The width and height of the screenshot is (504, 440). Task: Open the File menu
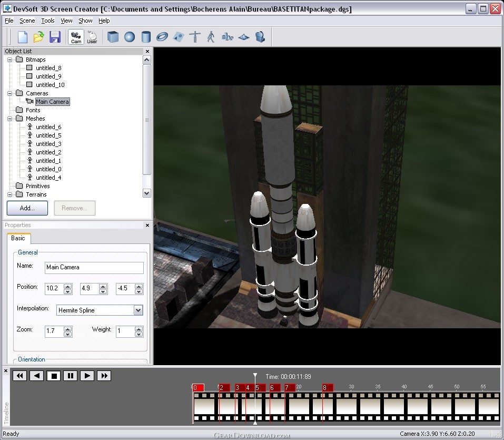[9, 21]
